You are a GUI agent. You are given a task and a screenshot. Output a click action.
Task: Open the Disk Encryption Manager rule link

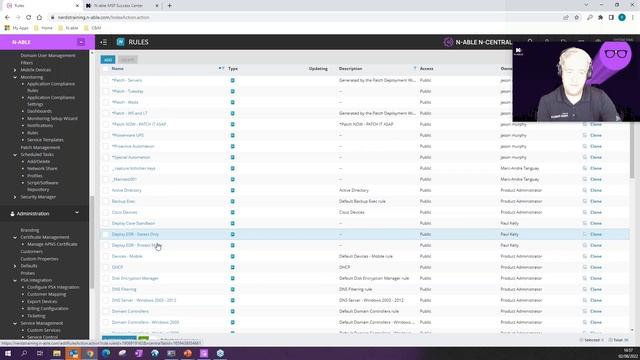[x=135, y=278]
